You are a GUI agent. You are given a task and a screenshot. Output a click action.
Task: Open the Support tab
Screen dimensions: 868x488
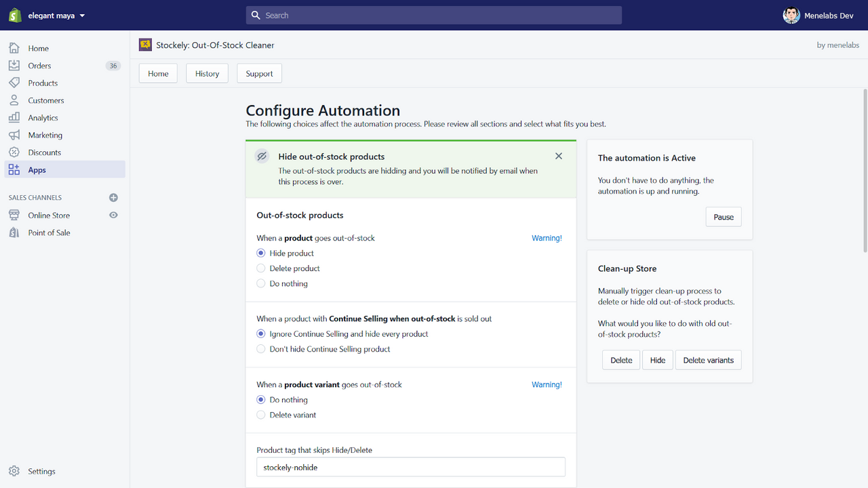click(259, 74)
